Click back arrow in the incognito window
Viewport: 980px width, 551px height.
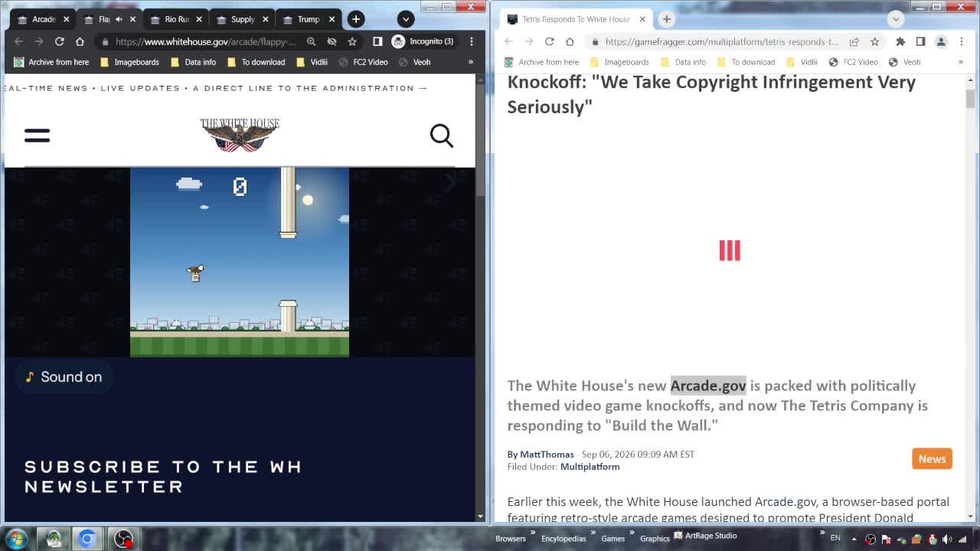tap(18, 41)
